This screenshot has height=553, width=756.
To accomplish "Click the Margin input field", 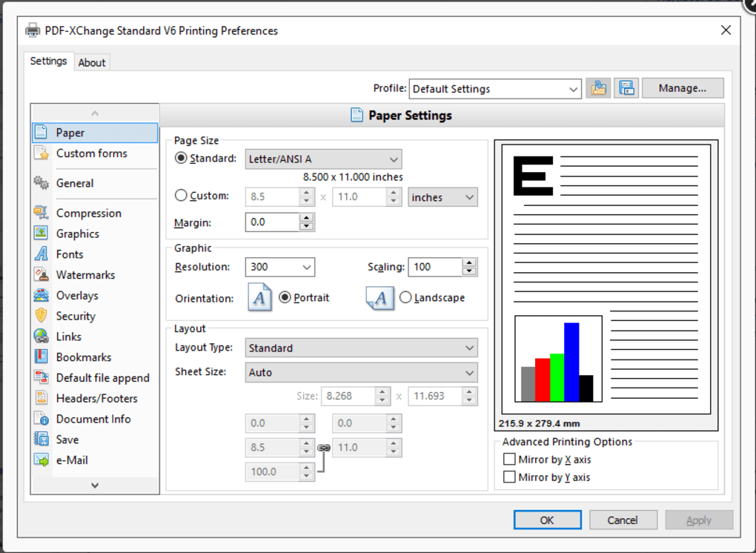I will tap(272, 222).
